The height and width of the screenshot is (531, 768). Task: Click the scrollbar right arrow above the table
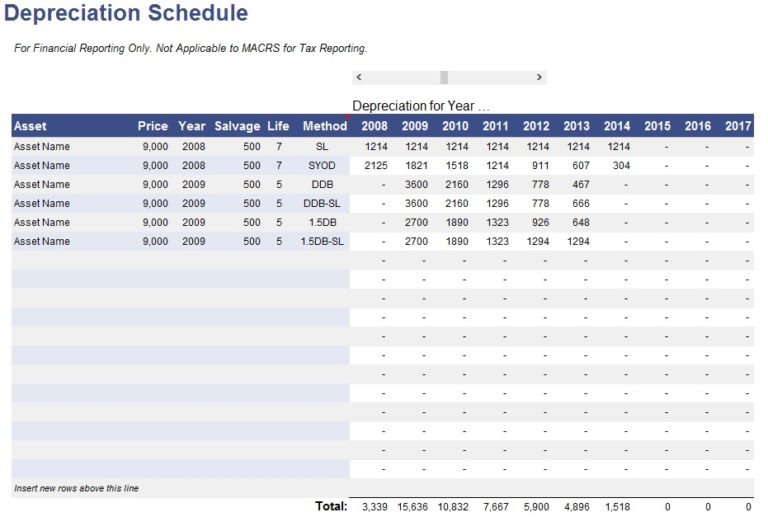pos(539,77)
